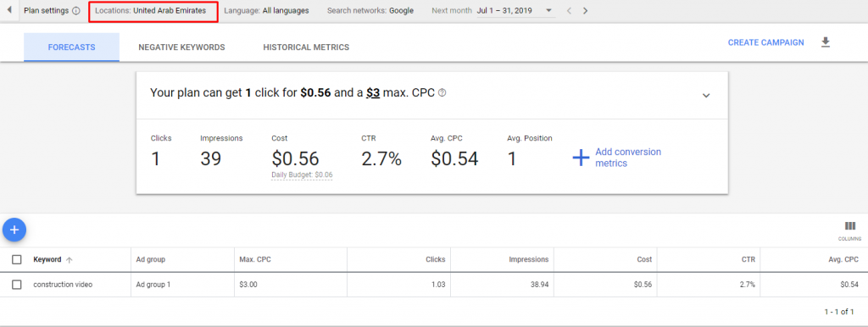Click Create Campaign
This screenshot has width=868, height=327.
tap(766, 42)
